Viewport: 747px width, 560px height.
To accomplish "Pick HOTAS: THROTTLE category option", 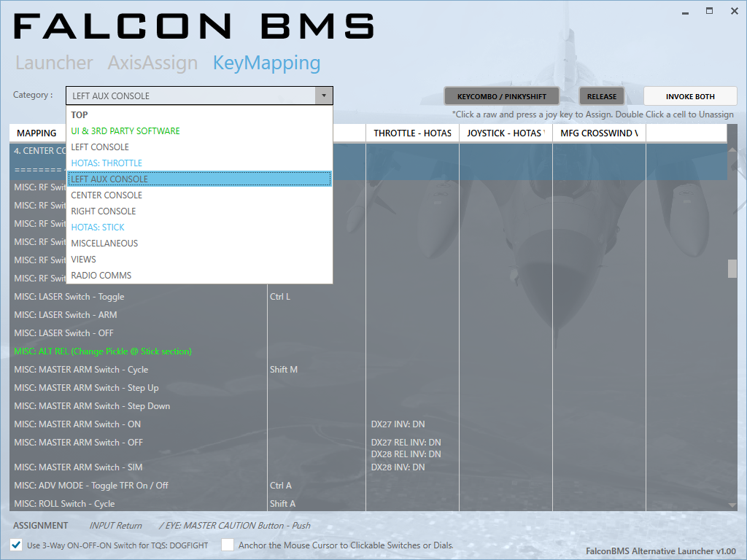I will [x=199, y=163].
